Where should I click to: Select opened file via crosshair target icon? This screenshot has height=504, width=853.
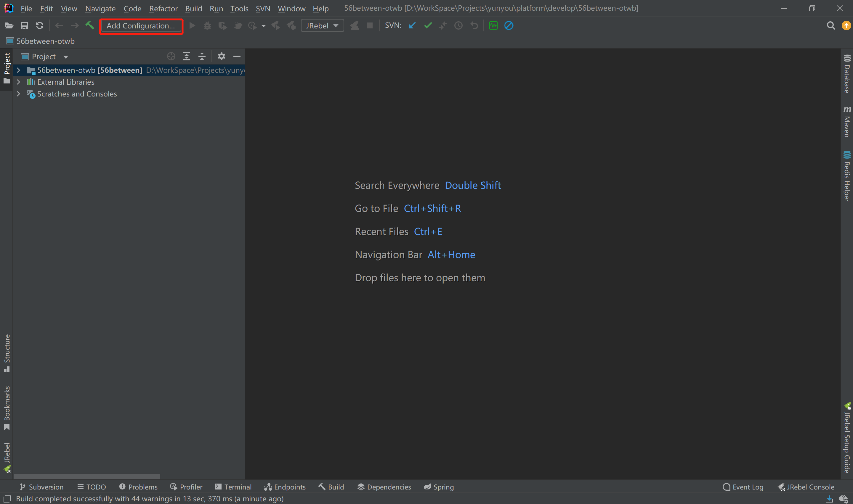[x=171, y=56]
